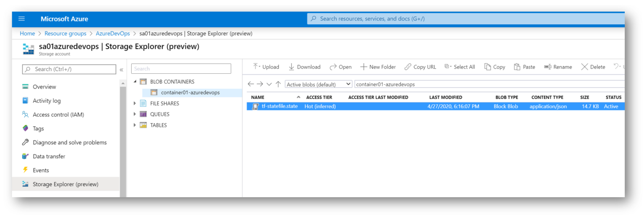Click the File Shares icon in the tree
The image size is (644, 219).
coord(143,103)
